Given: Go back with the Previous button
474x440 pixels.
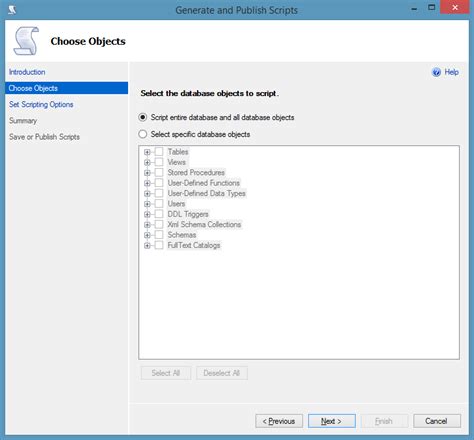Looking at the screenshot, I should 279,421.
